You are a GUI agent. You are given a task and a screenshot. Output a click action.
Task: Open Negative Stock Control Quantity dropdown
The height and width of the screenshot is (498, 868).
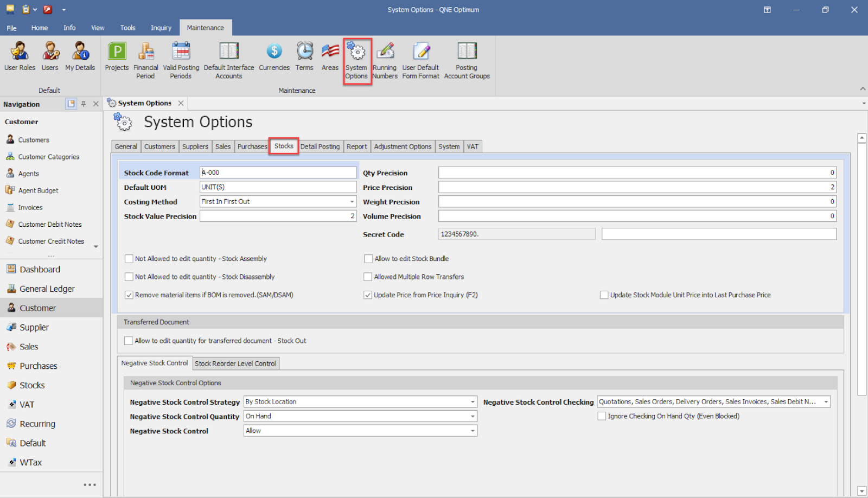(473, 417)
